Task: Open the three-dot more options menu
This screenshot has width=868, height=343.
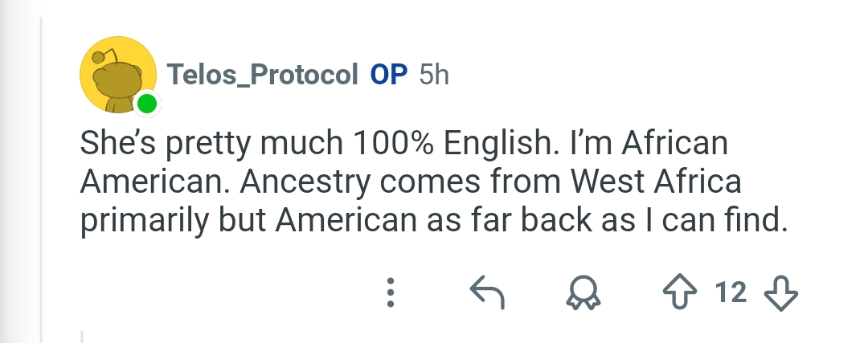Action: (391, 292)
